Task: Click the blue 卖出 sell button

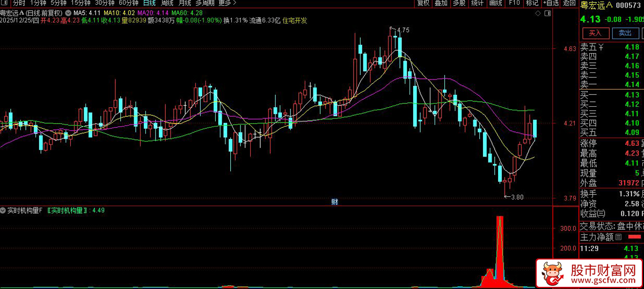Action: pos(625,33)
